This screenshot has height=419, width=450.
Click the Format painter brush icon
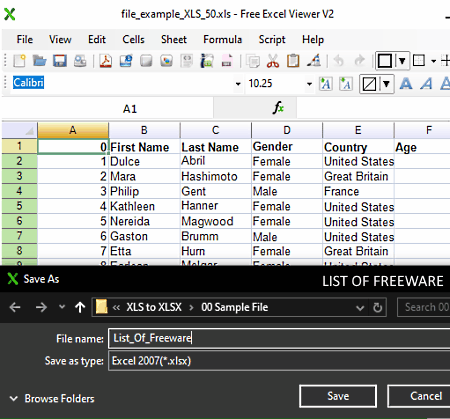[314, 61]
